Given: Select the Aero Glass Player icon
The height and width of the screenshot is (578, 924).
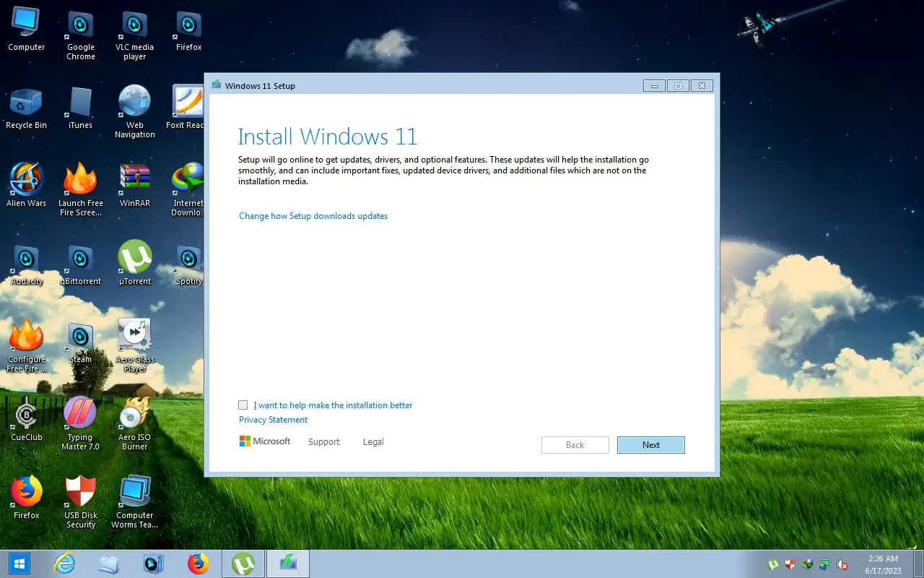Looking at the screenshot, I should coord(134,345).
